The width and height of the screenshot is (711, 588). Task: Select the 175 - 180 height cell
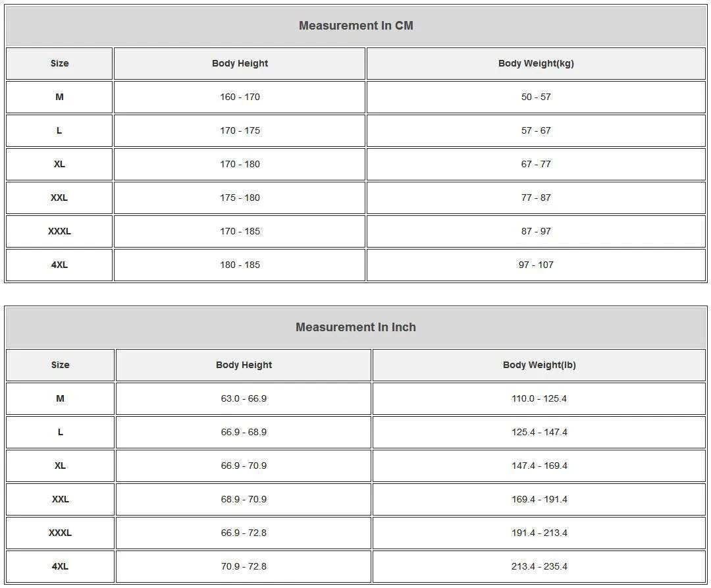(240, 198)
